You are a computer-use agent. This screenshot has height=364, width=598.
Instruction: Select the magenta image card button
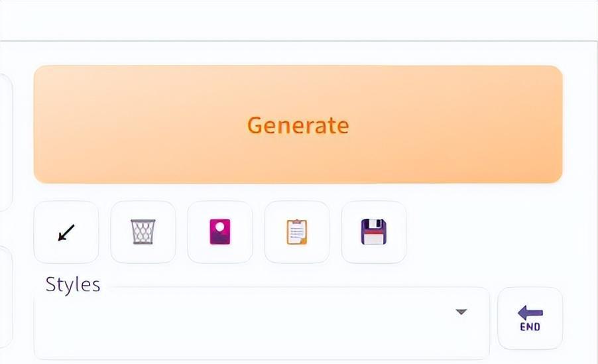pyautogui.click(x=220, y=232)
